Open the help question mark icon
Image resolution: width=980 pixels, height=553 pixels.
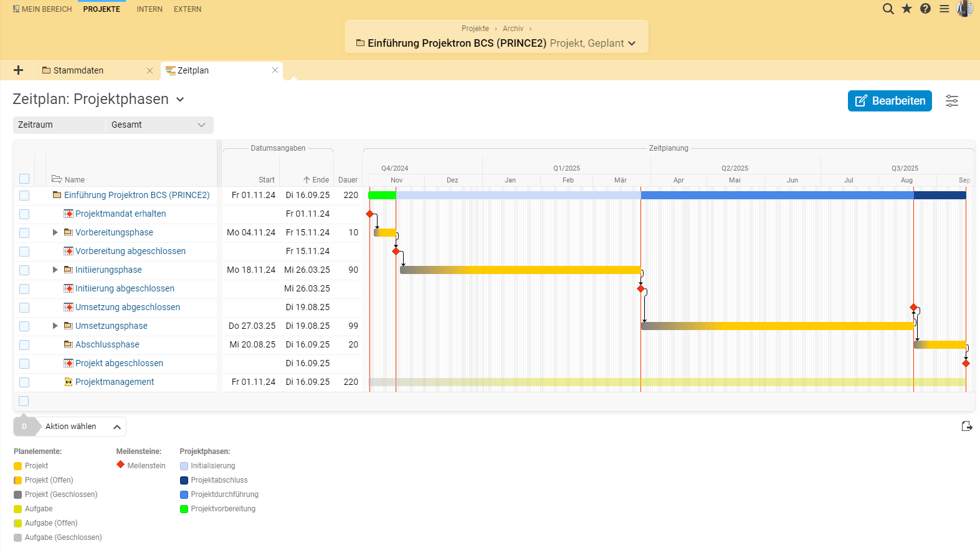[925, 9]
